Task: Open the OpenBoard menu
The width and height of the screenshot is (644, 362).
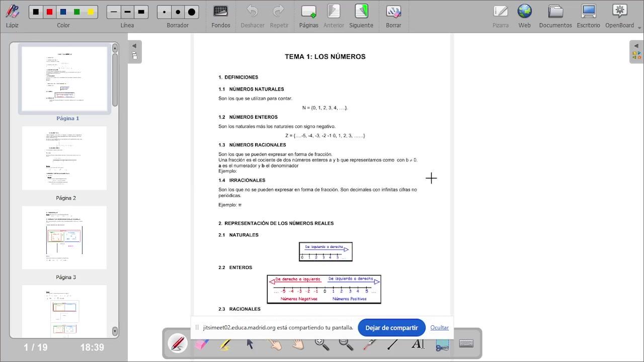Action: (x=620, y=16)
